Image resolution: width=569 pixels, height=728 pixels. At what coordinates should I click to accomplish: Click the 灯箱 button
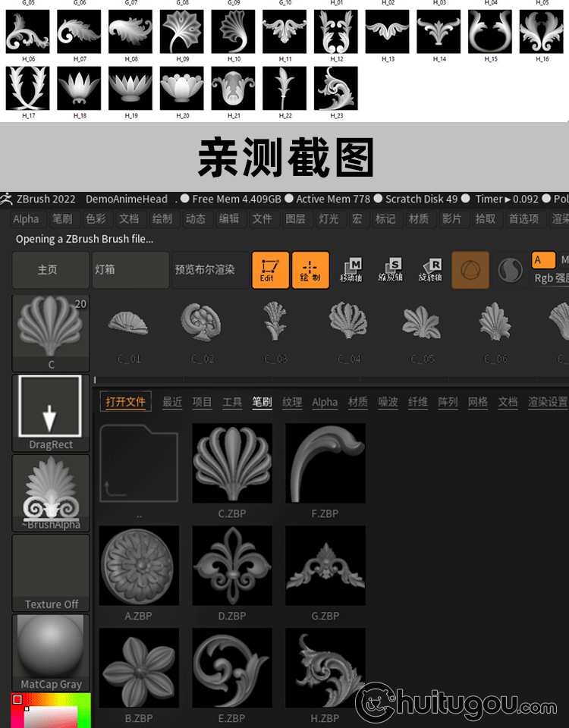click(x=130, y=270)
